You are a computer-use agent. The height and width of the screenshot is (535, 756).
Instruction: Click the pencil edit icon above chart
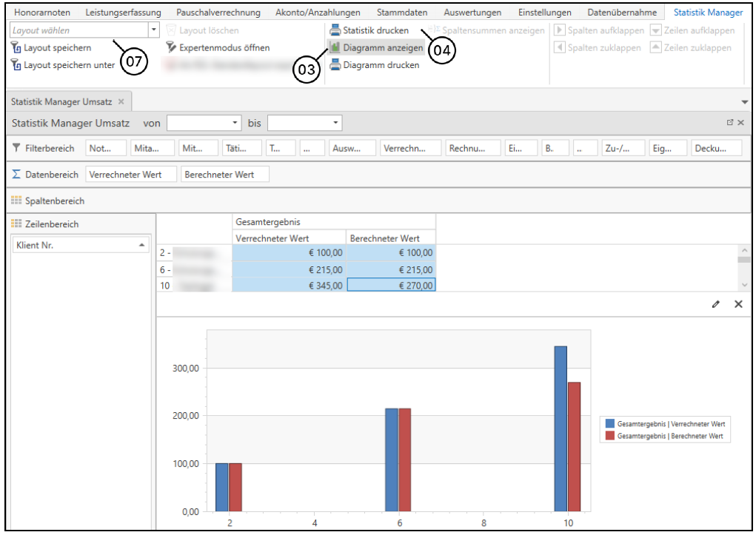716,304
